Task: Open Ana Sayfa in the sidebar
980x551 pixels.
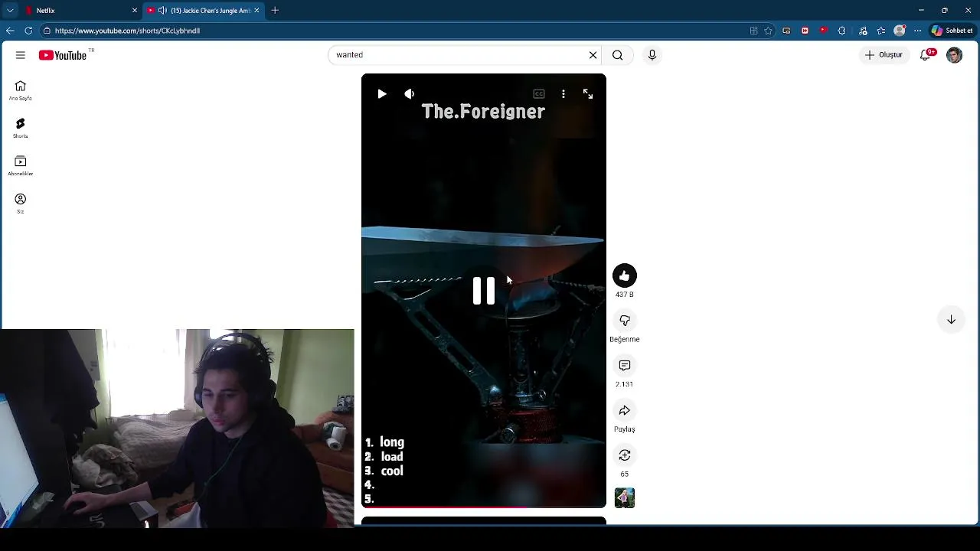Action: tap(21, 90)
